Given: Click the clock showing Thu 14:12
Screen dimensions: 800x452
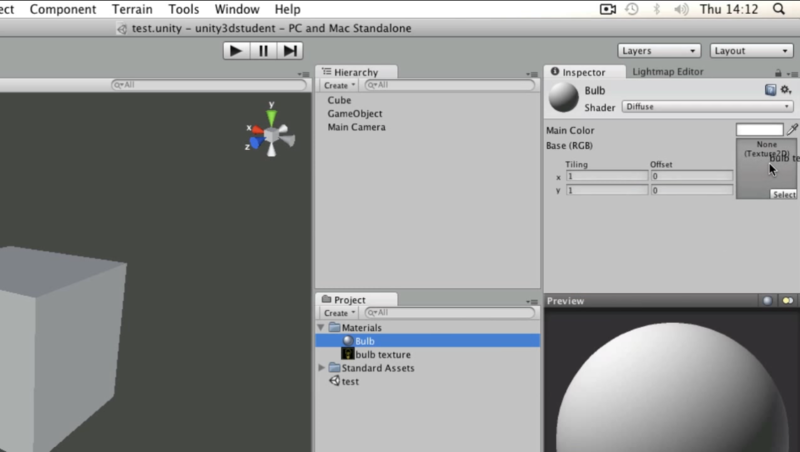Looking at the screenshot, I should tap(729, 9).
